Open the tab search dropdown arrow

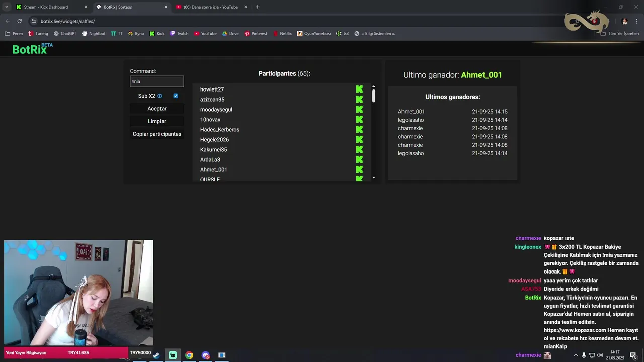click(7, 7)
